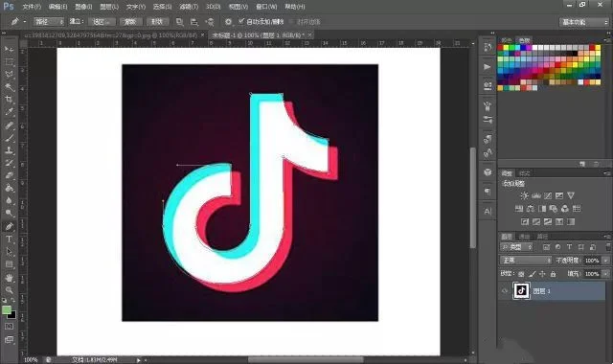This screenshot has width=613, height=364.
Task: Select the Horizontal Type tool
Action: [x=9, y=239]
